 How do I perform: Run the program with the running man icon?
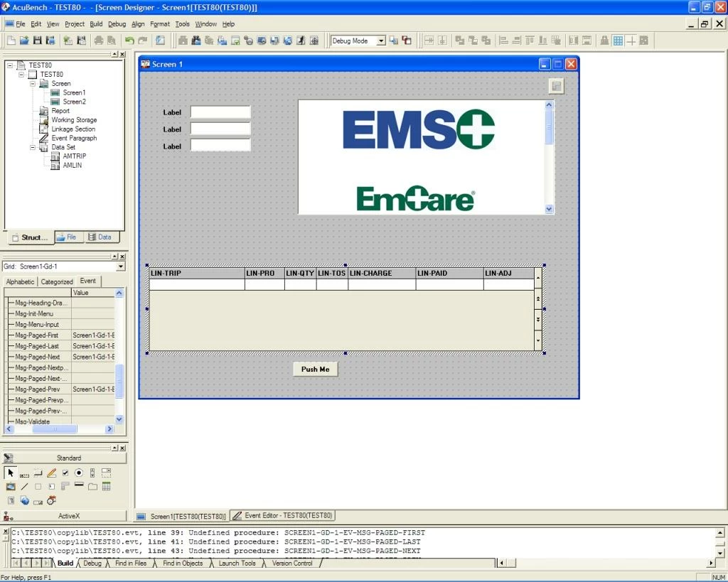click(301, 41)
